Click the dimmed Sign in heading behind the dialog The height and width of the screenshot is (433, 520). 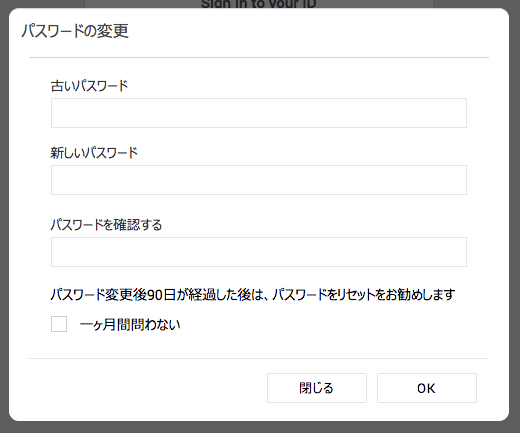(x=259, y=4)
